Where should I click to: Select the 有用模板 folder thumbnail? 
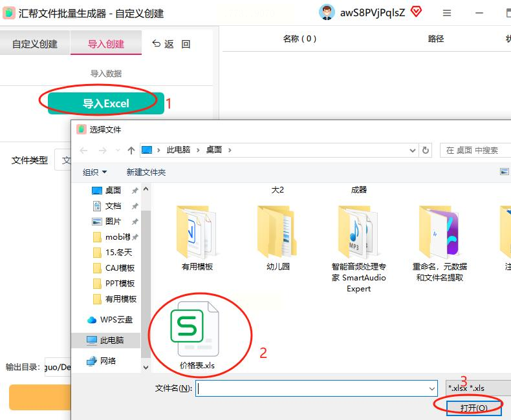click(x=197, y=238)
